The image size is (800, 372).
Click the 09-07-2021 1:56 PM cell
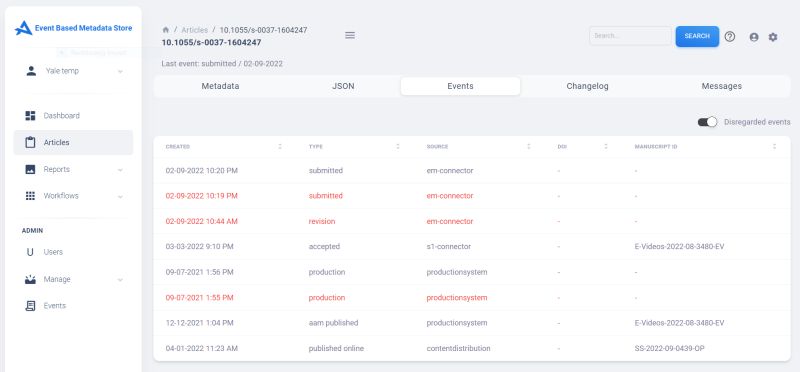pos(199,272)
